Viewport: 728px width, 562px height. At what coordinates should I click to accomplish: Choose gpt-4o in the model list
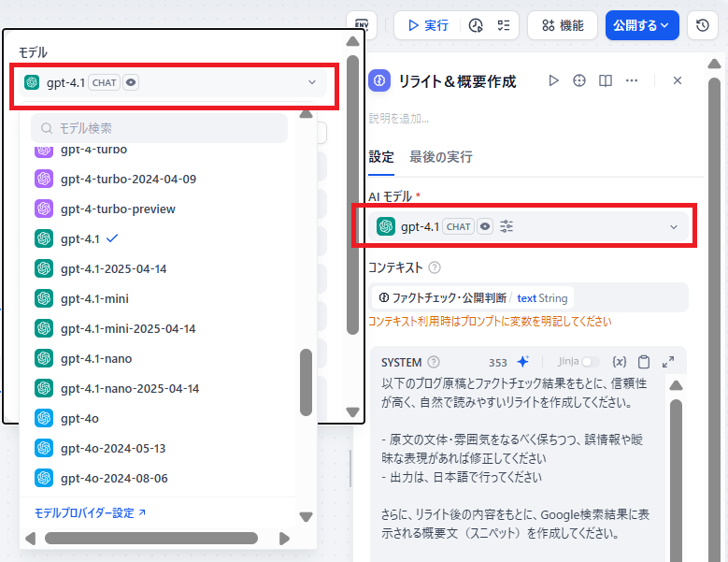pyautogui.click(x=79, y=418)
